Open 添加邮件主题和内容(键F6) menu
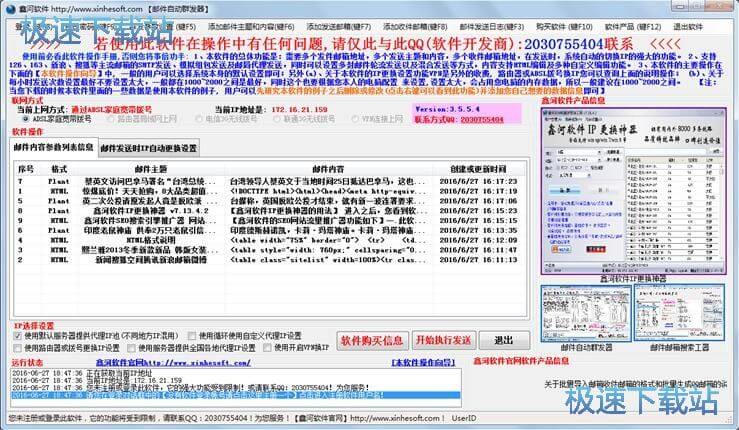Image resolution: width=739 pixels, height=430 pixels. [251, 27]
